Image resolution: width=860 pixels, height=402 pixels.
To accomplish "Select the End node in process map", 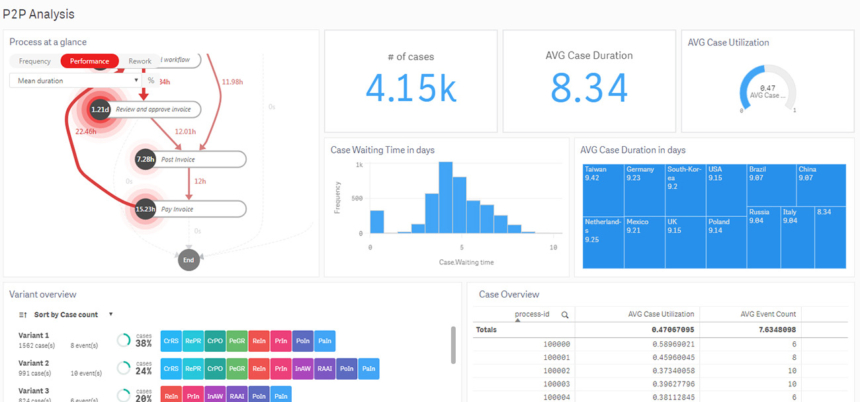I will click(x=189, y=260).
